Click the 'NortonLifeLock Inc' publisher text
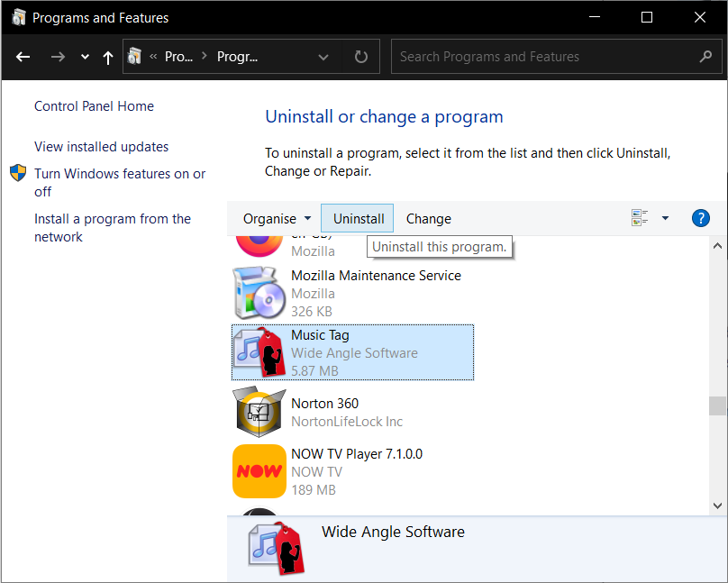 coord(347,422)
